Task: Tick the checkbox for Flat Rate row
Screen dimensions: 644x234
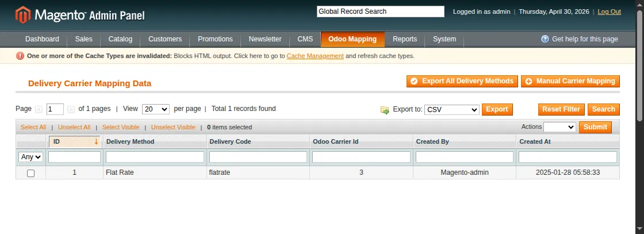Action: pos(31,173)
